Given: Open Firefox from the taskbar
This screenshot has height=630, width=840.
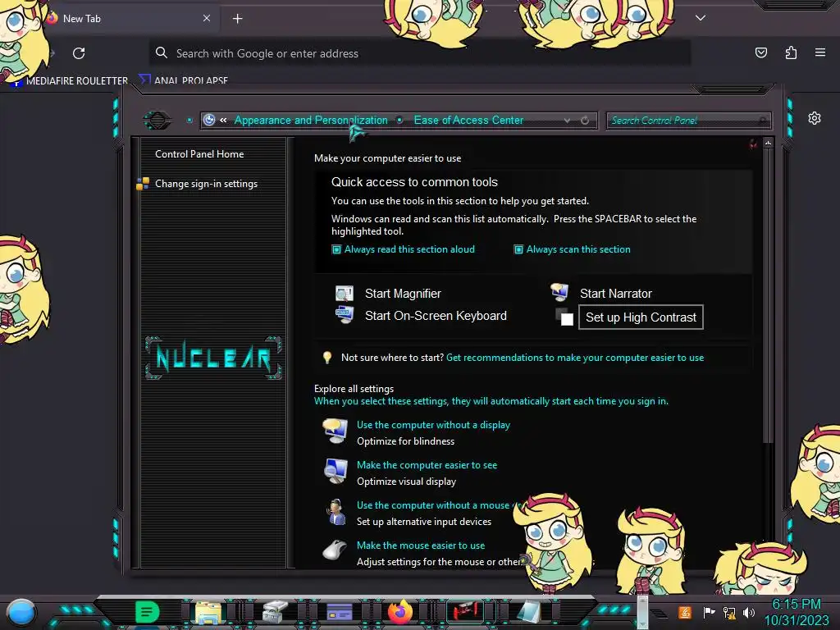Looking at the screenshot, I should coord(400,612).
